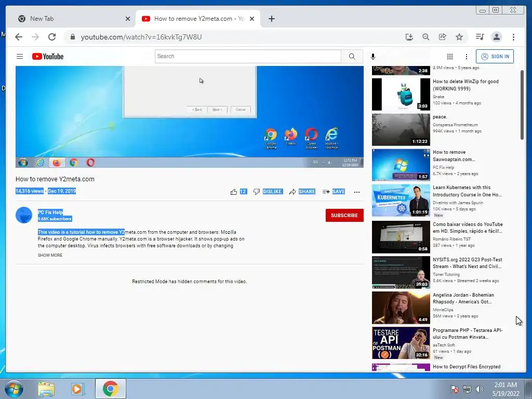Click Restricted Mode has hidden comments text
This screenshot has width=532, height=399.
(x=189, y=282)
